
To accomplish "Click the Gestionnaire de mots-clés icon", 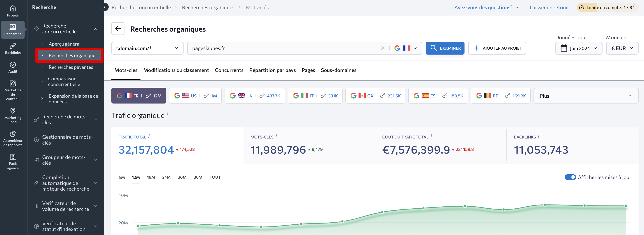I will pyautogui.click(x=36, y=140).
